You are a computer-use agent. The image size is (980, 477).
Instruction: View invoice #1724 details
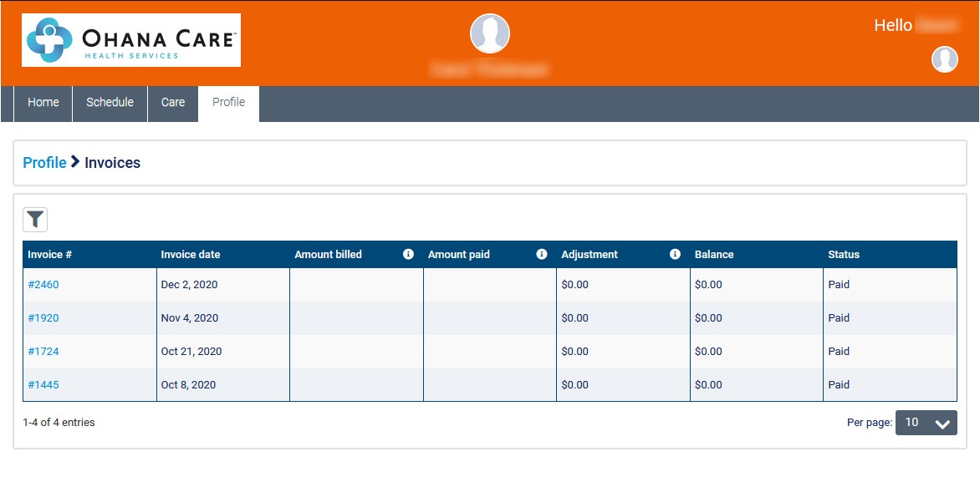pyautogui.click(x=43, y=352)
